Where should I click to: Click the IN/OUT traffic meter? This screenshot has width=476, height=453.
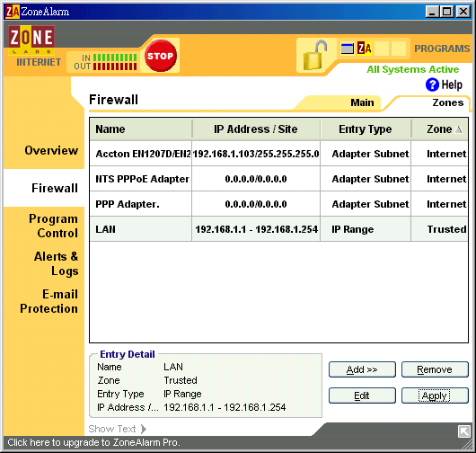click(105, 62)
